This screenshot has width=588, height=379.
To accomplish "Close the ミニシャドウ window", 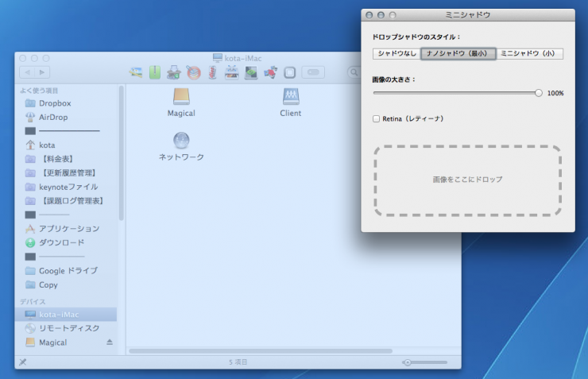I will pos(369,15).
